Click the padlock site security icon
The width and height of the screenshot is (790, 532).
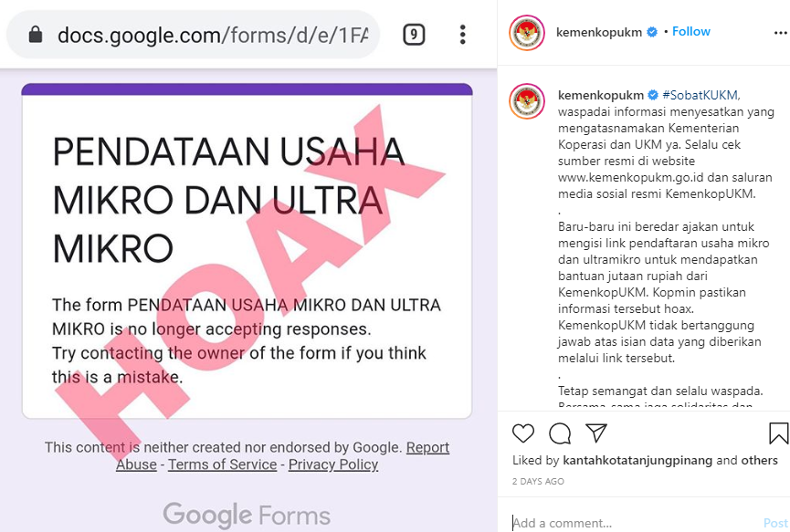[x=36, y=35]
